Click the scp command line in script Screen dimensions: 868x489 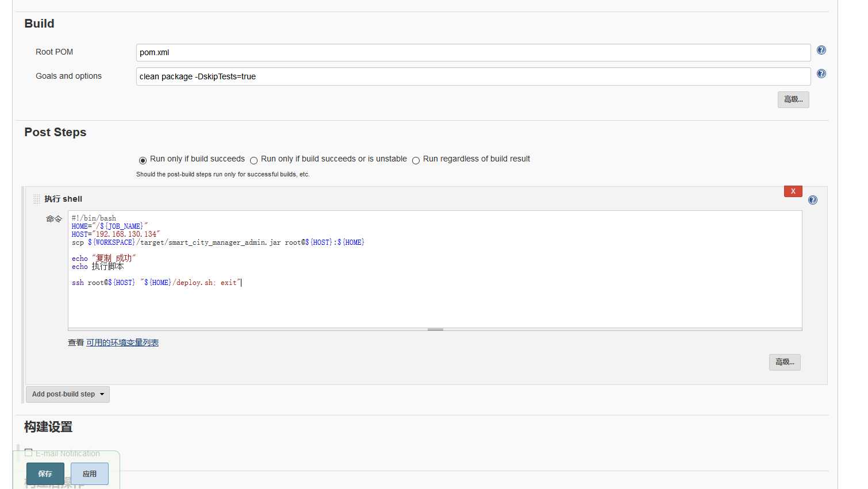pyautogui.click(x=218, y=242)
